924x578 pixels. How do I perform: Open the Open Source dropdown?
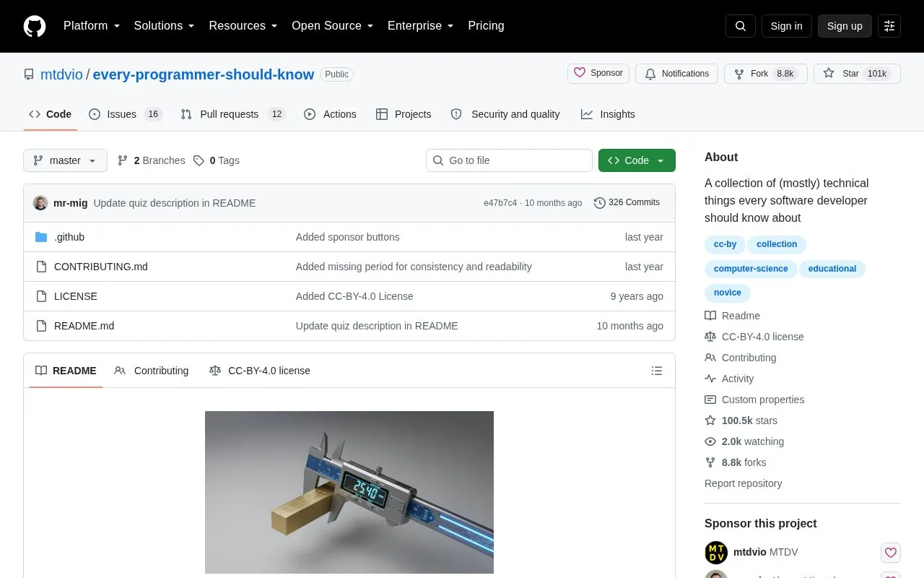(333, 26)
